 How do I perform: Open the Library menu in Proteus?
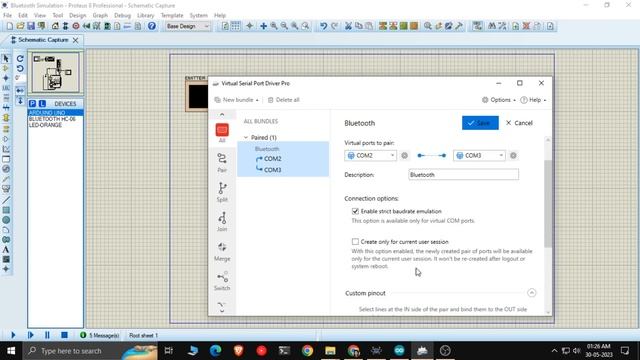145,15
